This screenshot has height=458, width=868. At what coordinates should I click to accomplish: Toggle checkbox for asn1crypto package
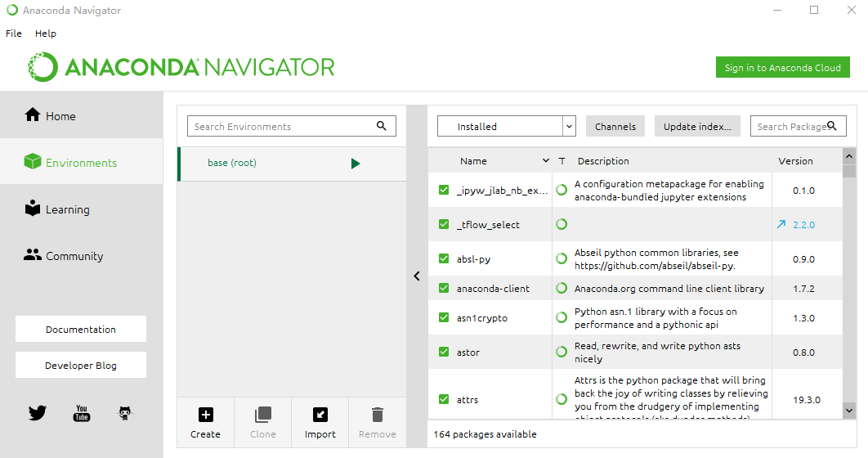coord(444,317)
